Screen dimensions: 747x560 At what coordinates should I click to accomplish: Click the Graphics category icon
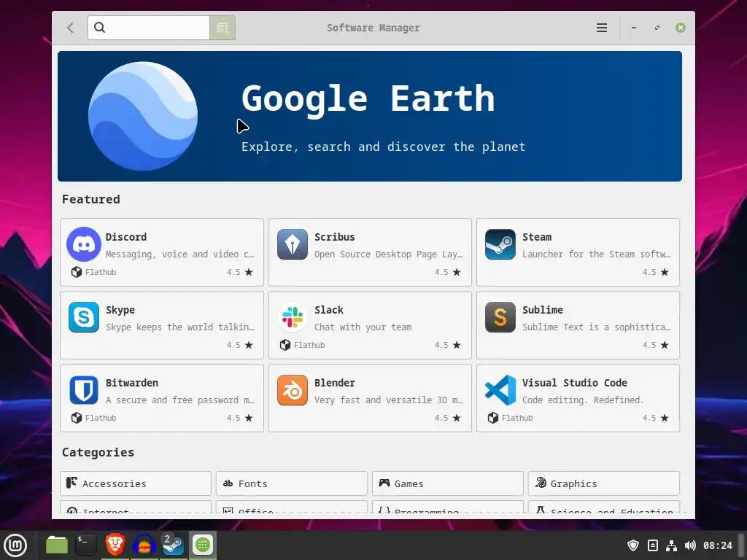click(541, 483)
